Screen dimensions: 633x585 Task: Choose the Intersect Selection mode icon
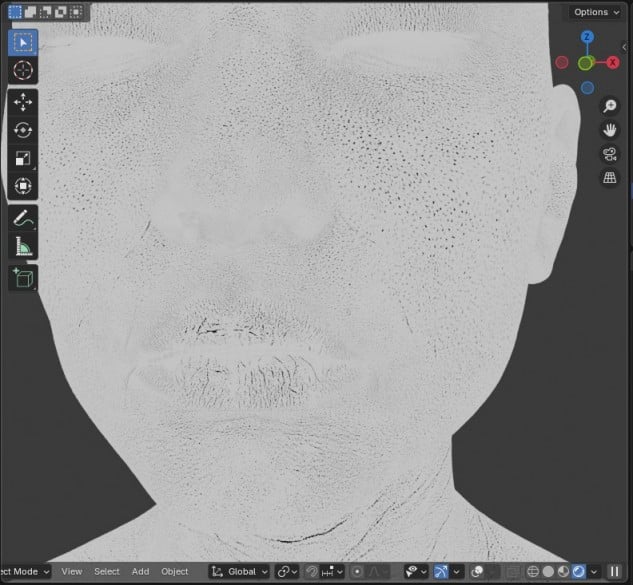tap(76, 12)
